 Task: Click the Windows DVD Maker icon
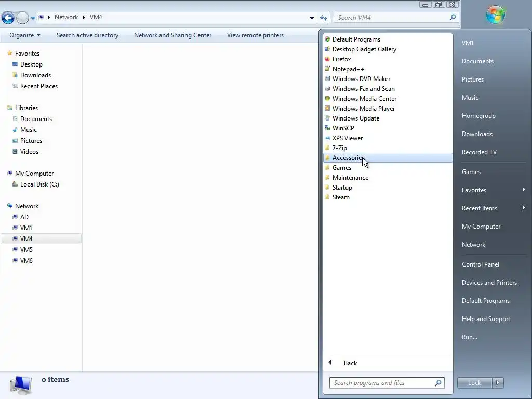point(327,79)
